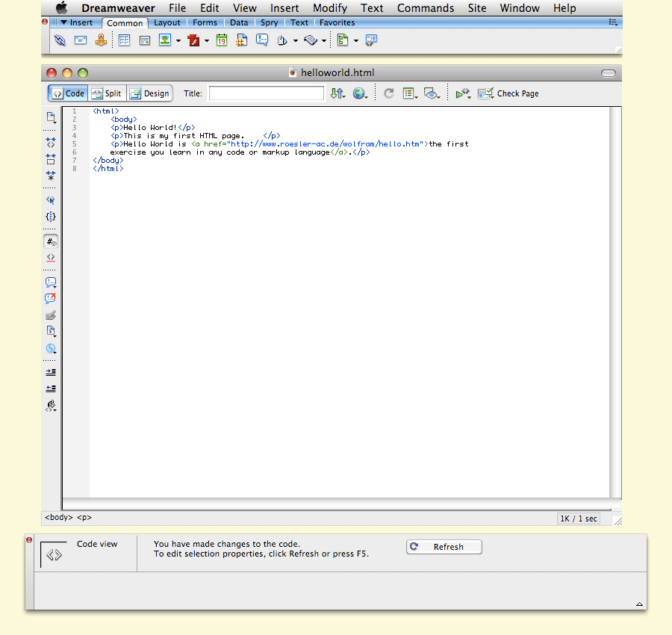The image size is (672, 635).
Task: Open the Visual Aids dropdown
Action: pos(432,93)
